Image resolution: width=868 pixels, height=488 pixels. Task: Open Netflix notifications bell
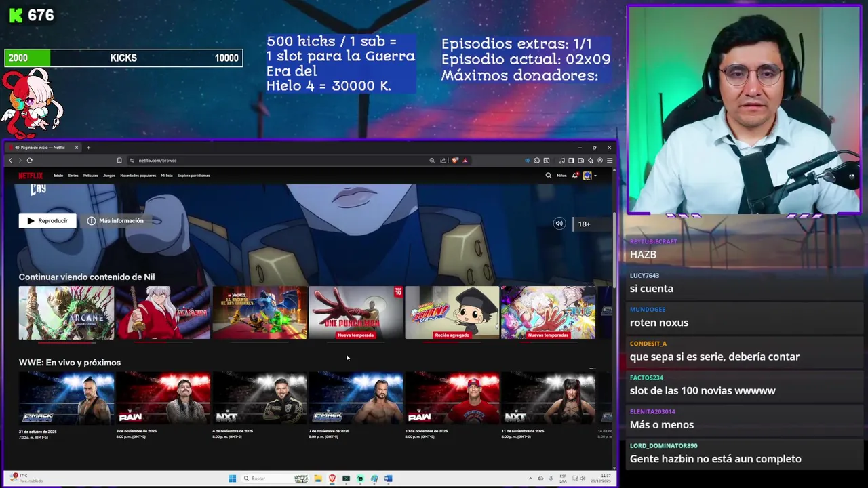click(x=575, y=176)
